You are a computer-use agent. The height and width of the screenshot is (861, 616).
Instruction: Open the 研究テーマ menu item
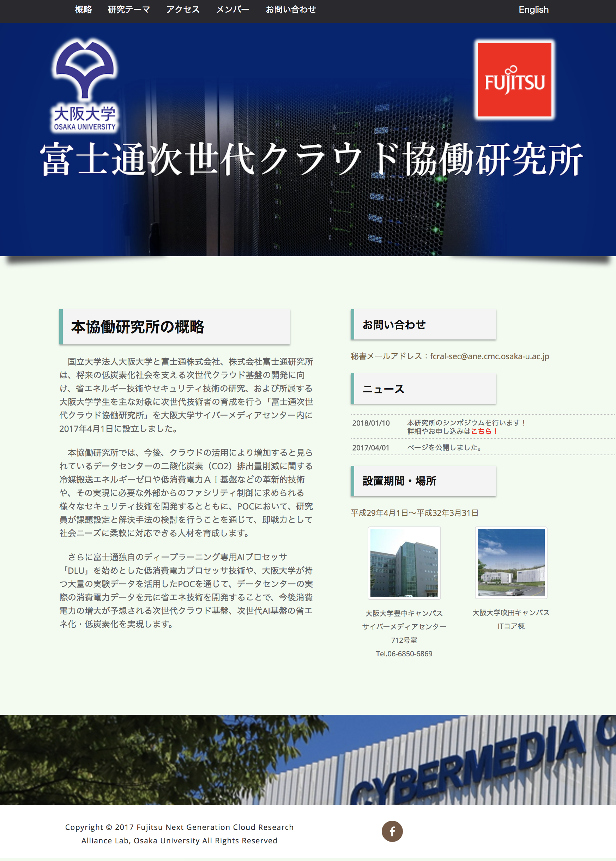tap(129, 10)
